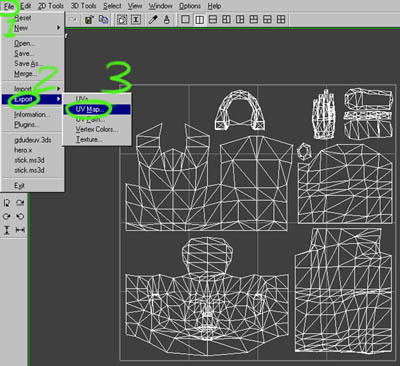Click the clipboard icon left of copy

[89, 20]
